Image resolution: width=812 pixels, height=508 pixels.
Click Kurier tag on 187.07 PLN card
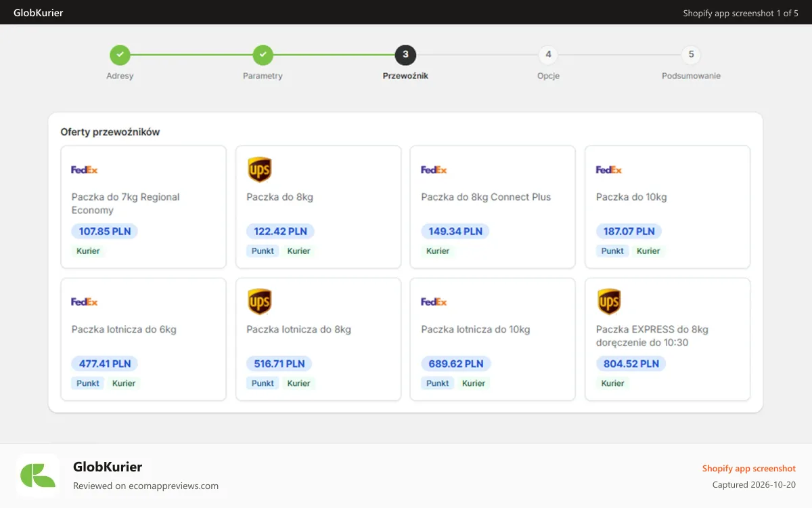pos(648,251)
